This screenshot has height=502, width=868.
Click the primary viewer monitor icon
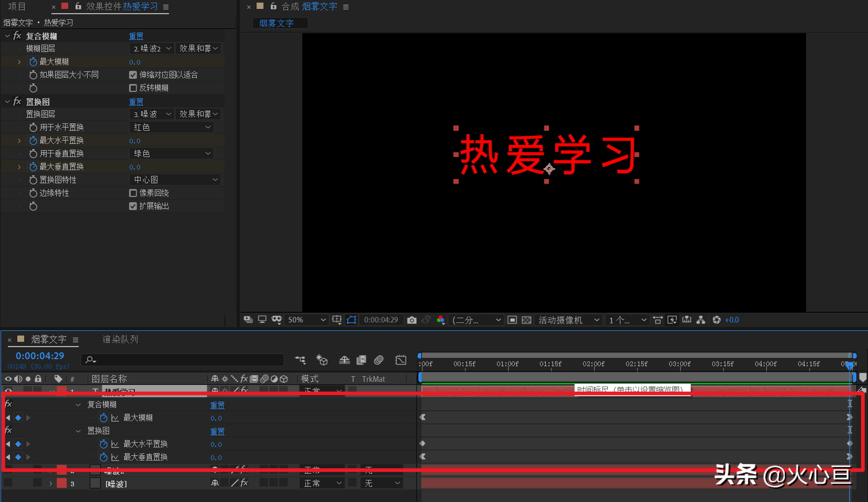point(262,320)
